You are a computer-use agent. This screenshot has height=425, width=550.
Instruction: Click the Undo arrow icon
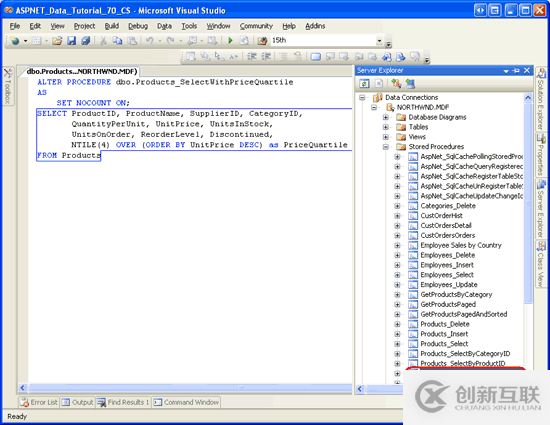150,41
